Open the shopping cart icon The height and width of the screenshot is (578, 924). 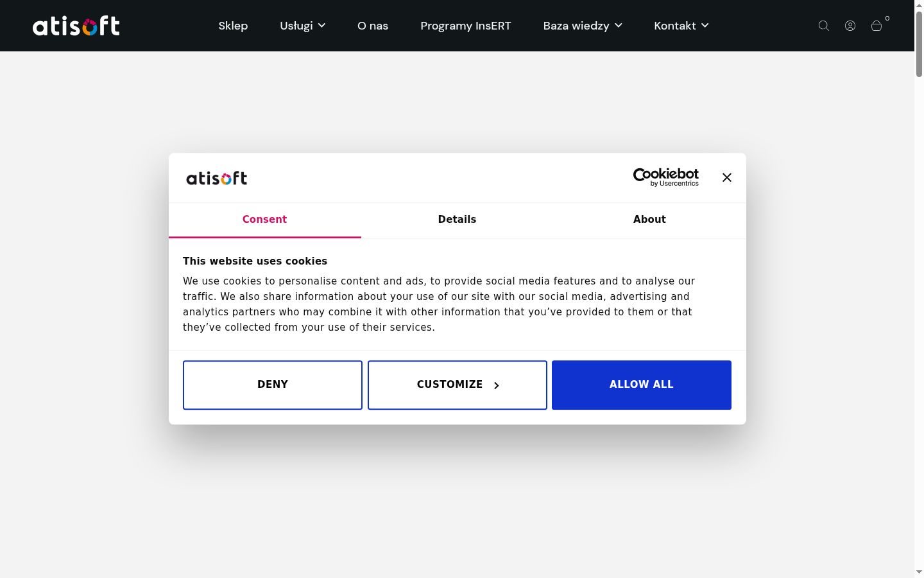(x=877, y=26)
